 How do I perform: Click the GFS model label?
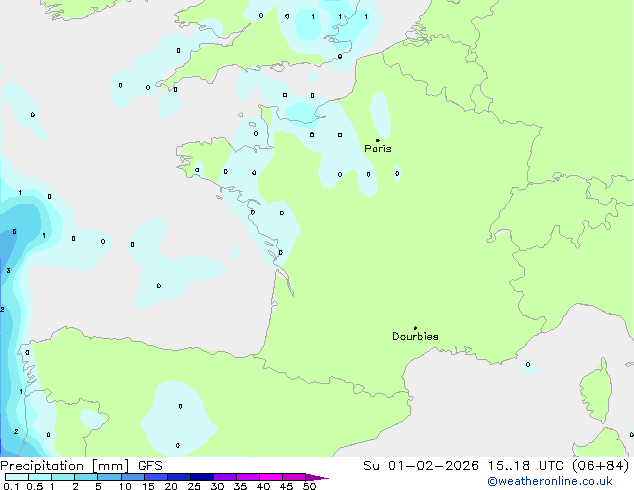click(150, 466)
